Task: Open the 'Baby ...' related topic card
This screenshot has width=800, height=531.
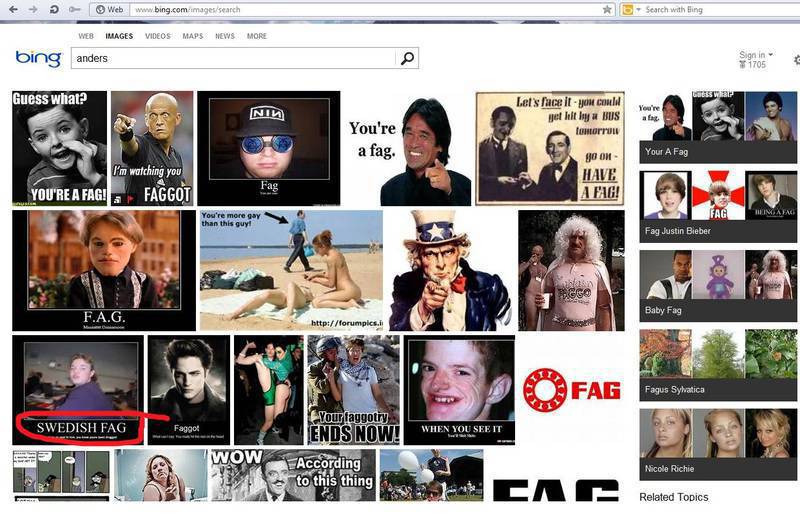Action: 718,286
